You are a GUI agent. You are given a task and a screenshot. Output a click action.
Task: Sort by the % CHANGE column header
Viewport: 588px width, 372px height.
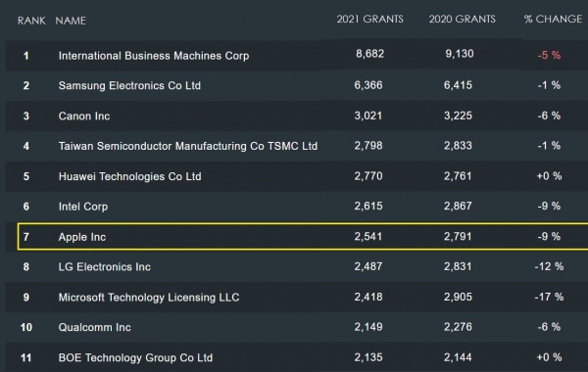[x=553, y=19]
